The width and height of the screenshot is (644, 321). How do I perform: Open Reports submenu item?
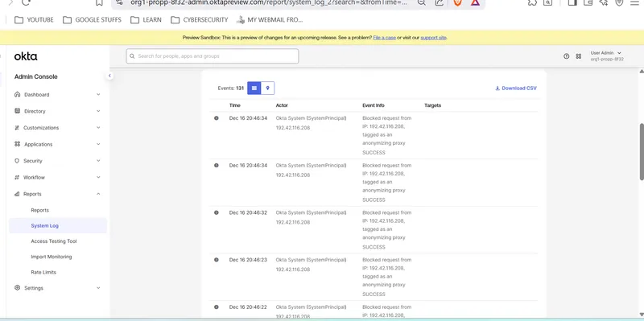(x=39, y=210)
